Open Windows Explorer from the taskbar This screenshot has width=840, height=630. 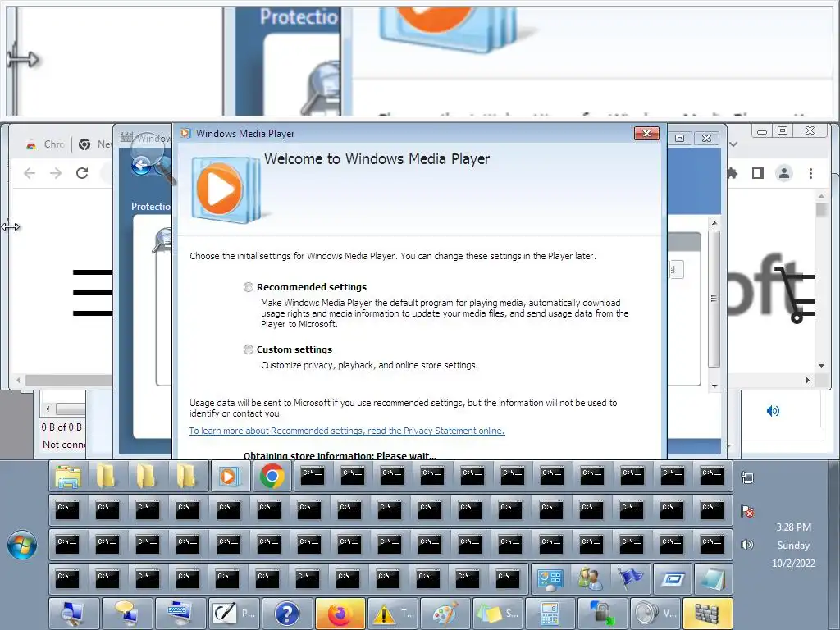(68, 476)
